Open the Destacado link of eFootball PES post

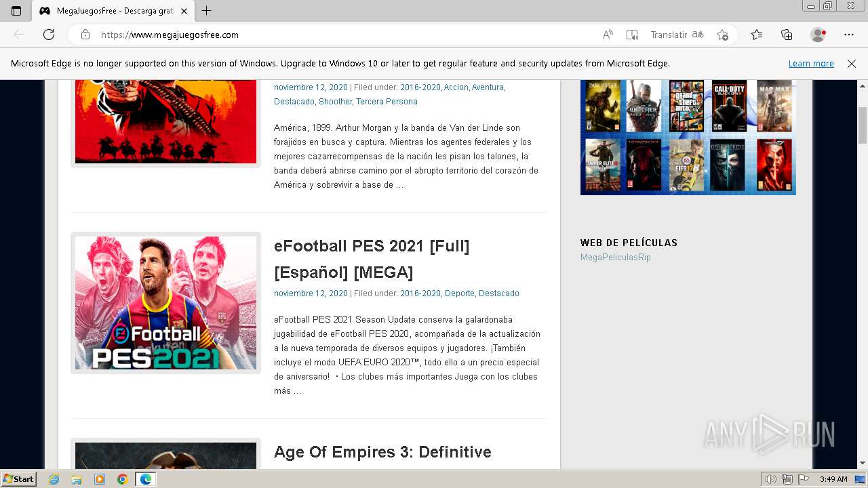pos(499,293)
